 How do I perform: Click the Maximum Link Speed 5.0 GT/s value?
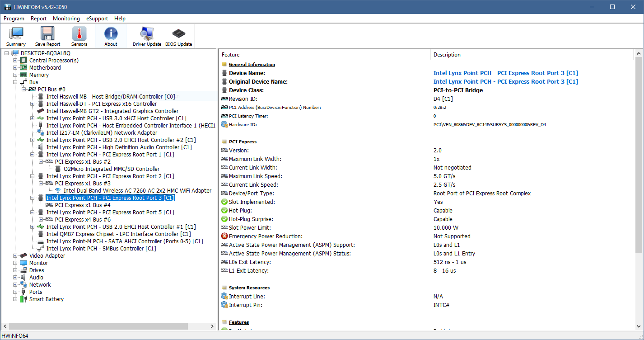tap(444, 176)
